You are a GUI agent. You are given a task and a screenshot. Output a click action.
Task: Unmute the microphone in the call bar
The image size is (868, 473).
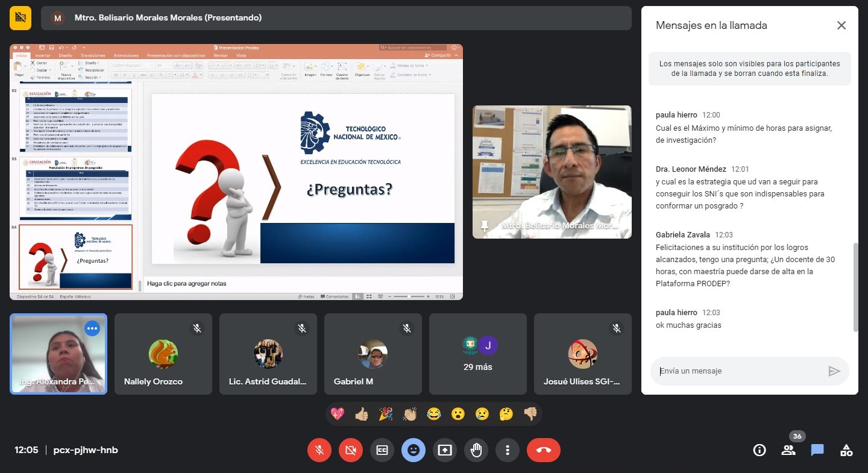319,450
